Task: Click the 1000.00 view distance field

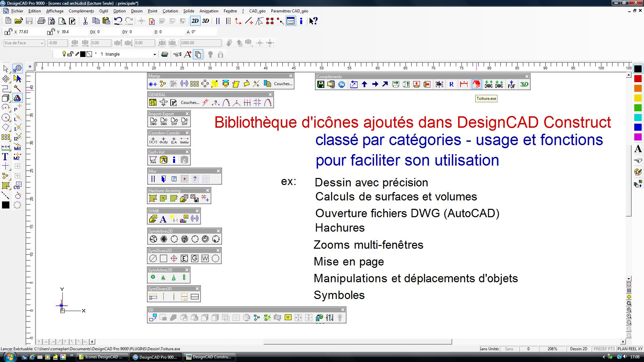Action: click(x=201, y=43)
